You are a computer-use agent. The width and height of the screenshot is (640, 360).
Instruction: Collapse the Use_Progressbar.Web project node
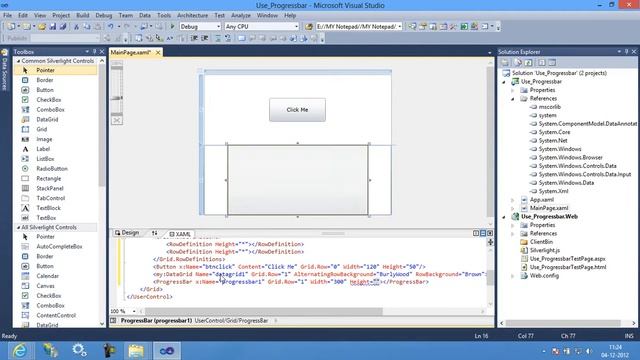point(504,217)
